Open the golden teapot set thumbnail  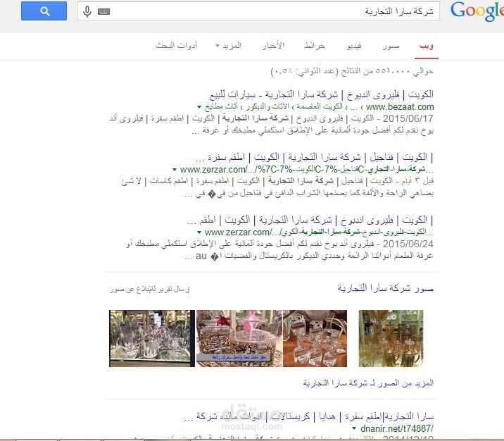point(391,338)
